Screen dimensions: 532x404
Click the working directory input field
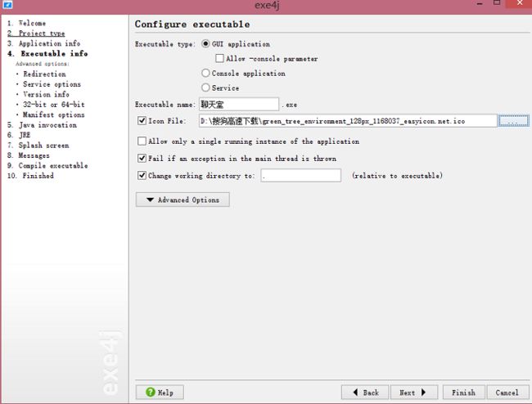(x=301, y=175)
